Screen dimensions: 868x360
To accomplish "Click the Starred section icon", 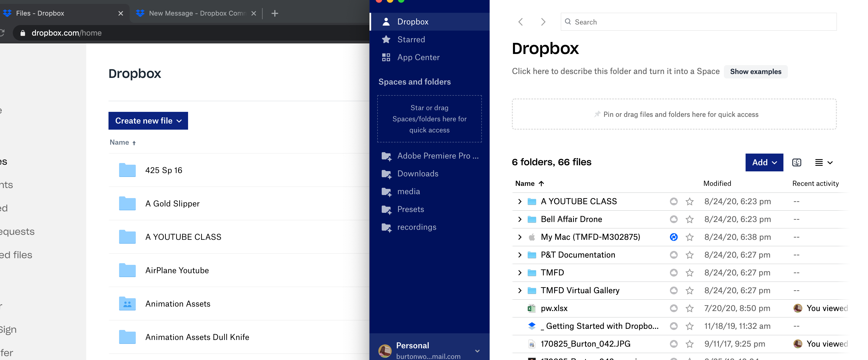I will coord(386,39).
